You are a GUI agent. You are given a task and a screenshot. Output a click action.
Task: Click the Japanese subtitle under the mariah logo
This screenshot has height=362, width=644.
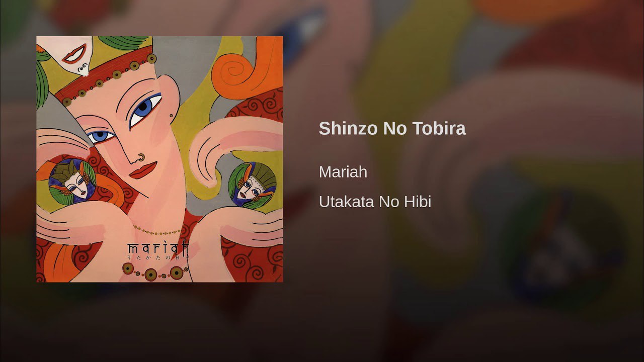coord(158,257)
